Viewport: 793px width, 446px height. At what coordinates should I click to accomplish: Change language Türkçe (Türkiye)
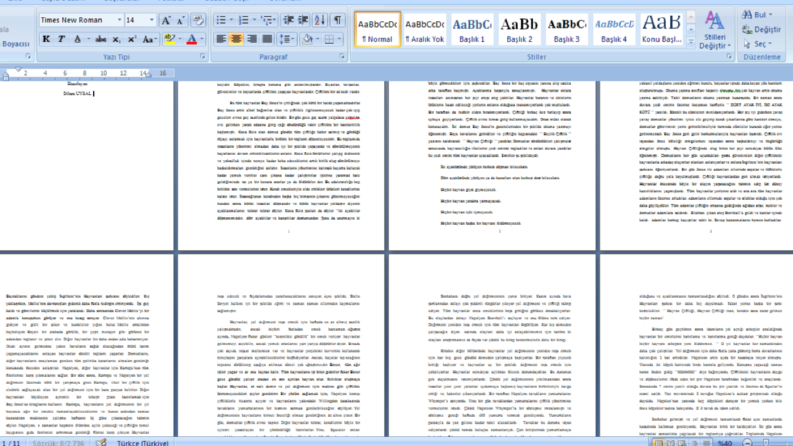click(x=143, y=443)
